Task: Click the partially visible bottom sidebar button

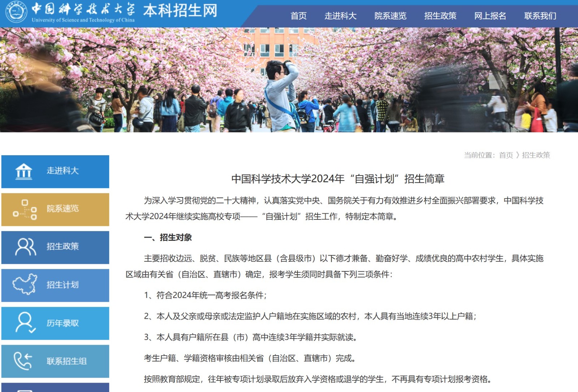Action: 55,387
